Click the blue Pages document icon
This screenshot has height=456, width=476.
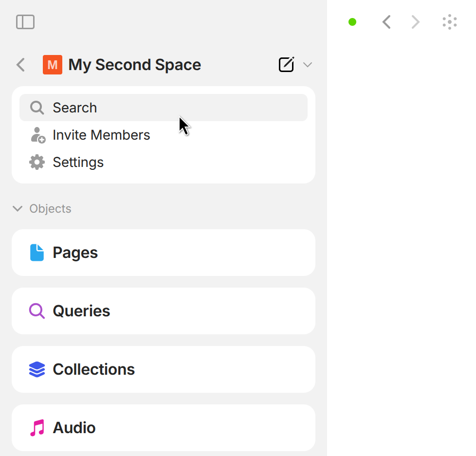pos(37,253)
